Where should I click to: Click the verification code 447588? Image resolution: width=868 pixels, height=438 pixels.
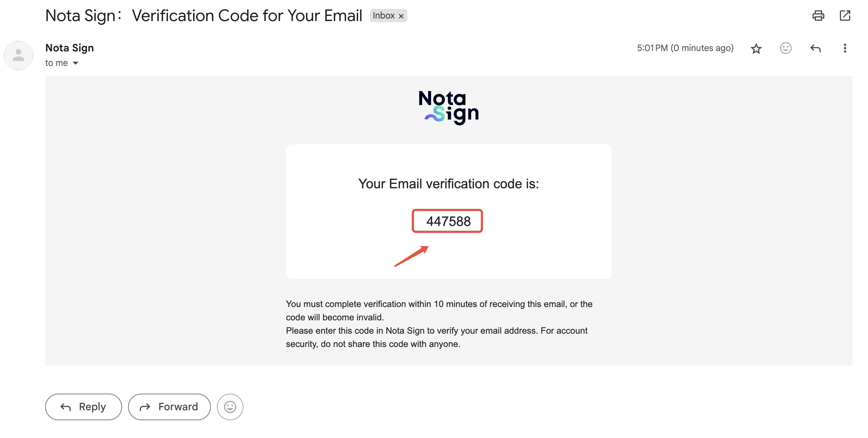tap(448, 221)
